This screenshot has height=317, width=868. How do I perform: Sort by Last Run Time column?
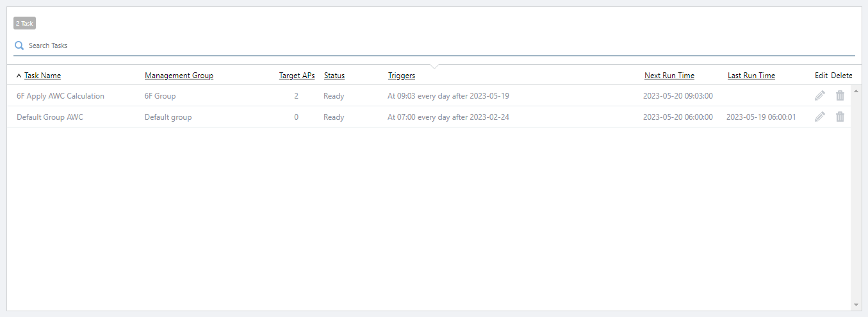click(x=751, y=76)
